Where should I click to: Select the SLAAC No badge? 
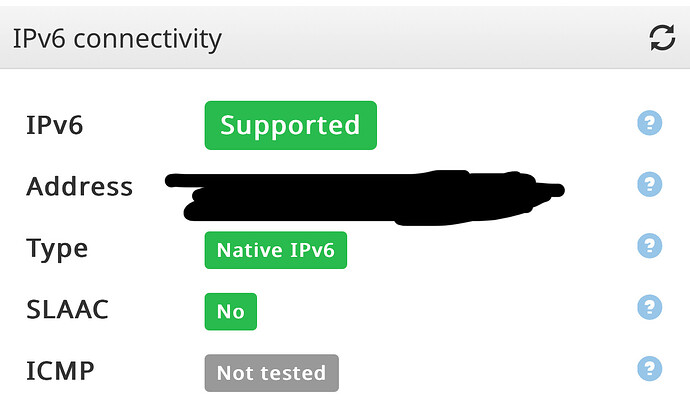click(x=231, y=311)
